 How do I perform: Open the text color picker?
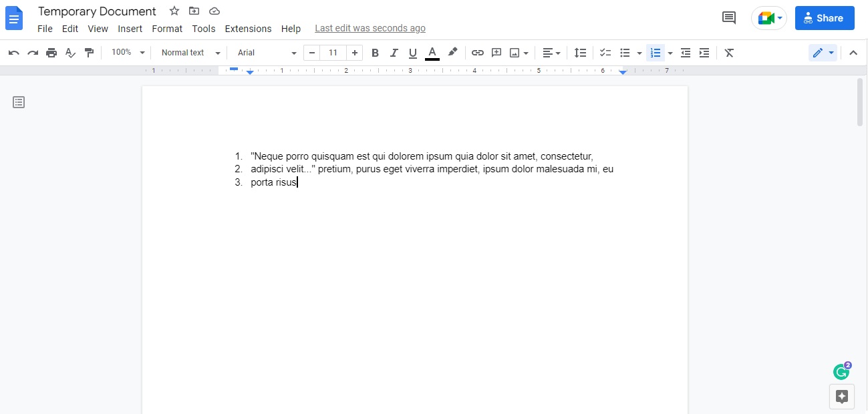coord(432,53)
